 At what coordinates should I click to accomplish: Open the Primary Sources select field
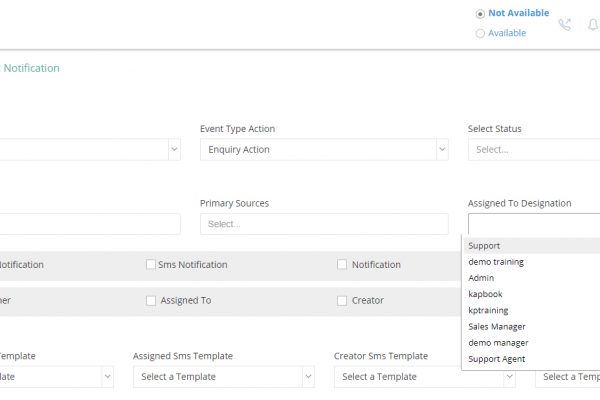tap(324, 224)
